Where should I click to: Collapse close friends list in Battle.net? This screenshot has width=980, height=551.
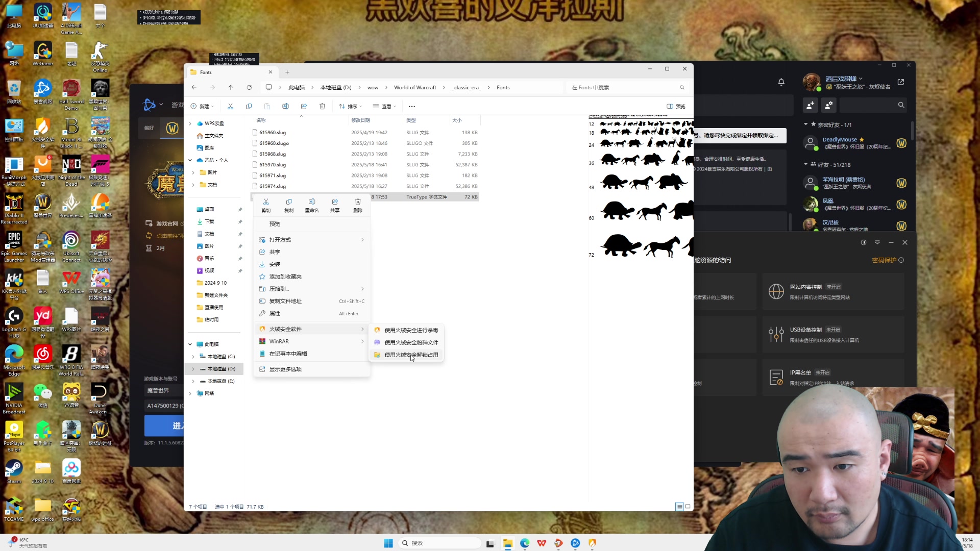point(805,124)
